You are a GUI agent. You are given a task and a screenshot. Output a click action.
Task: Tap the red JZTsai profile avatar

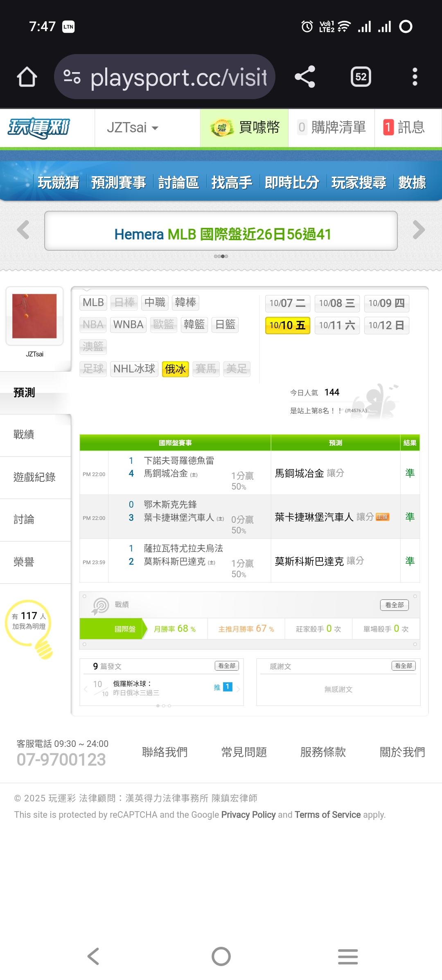pyautogui.click(x=34, y=316)
